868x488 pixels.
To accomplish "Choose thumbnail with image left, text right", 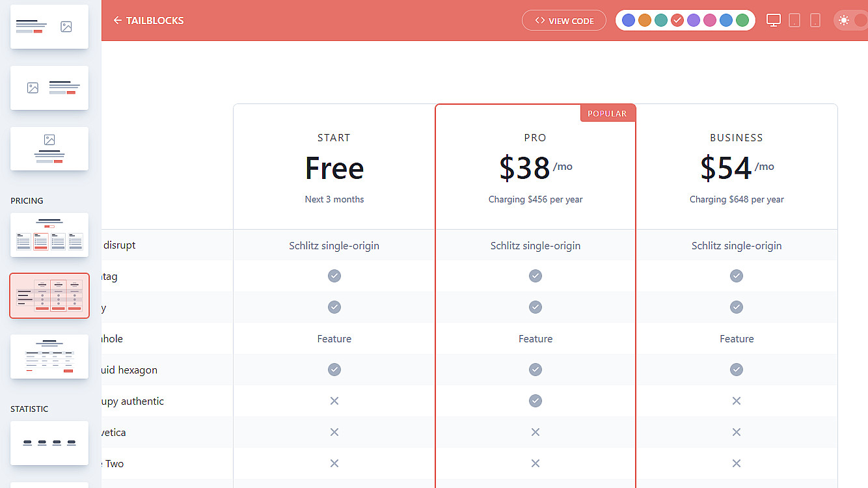I will coord(49,88).
